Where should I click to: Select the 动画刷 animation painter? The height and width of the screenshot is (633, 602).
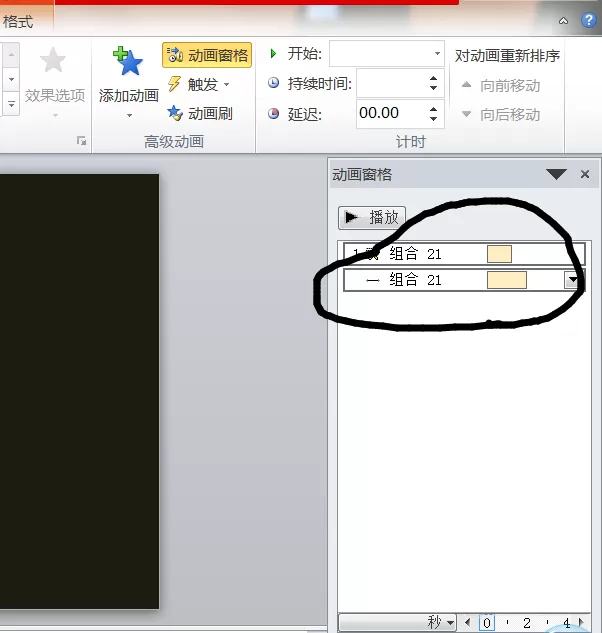pos(200,114)
